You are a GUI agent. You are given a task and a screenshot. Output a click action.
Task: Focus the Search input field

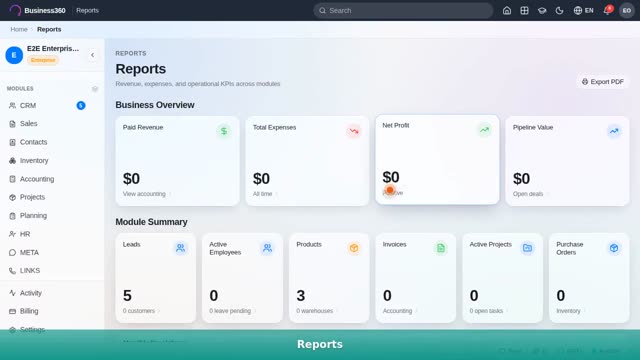tap(403, 11)
